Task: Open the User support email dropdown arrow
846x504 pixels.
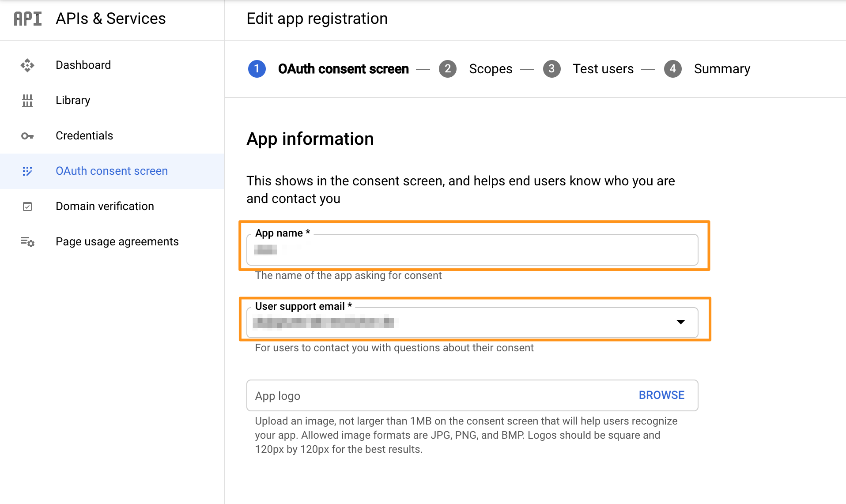Action: pos(681,322)
